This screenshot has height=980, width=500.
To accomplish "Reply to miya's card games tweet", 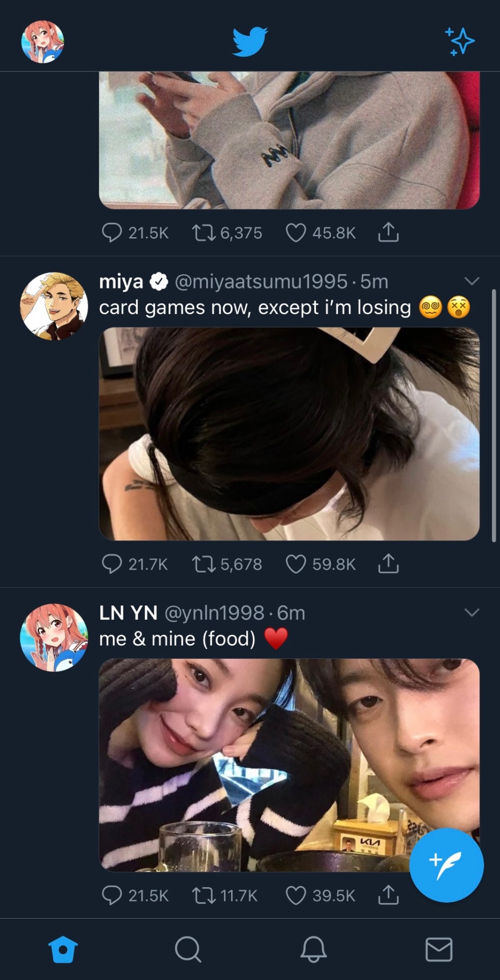I will (x=112, y=564).
